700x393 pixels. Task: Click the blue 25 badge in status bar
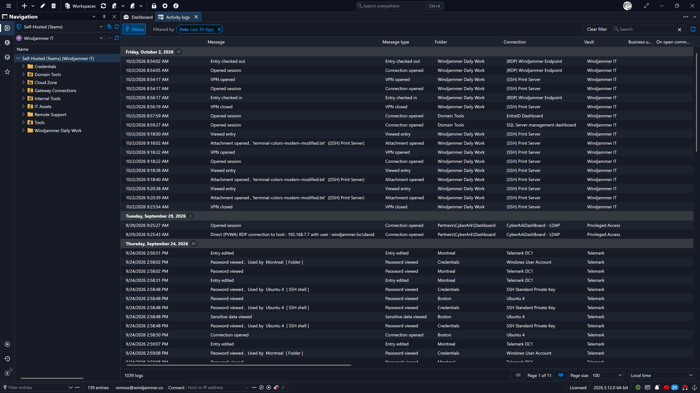675,388
